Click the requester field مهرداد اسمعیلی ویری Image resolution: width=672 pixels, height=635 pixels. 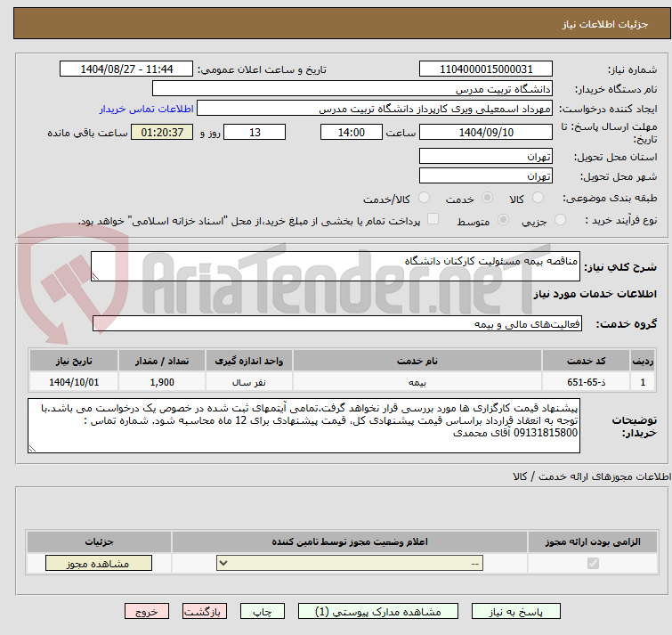coord(375,109)
